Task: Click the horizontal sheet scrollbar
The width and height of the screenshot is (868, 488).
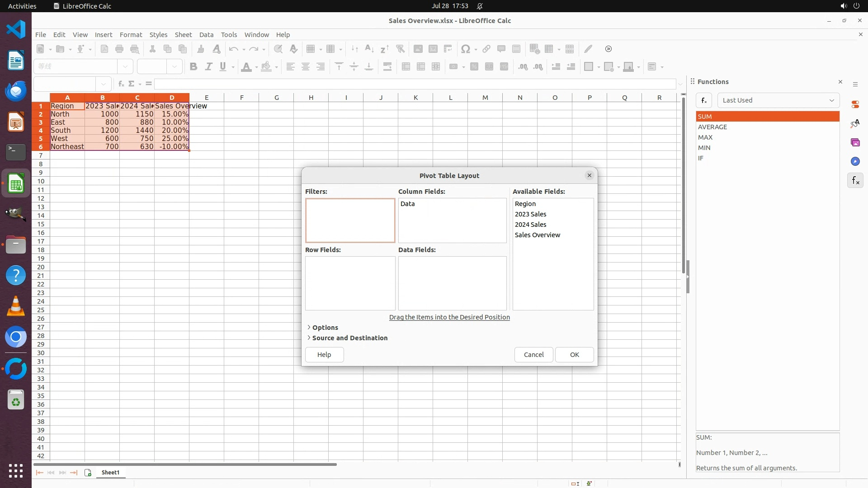Action: click(185, 465)
